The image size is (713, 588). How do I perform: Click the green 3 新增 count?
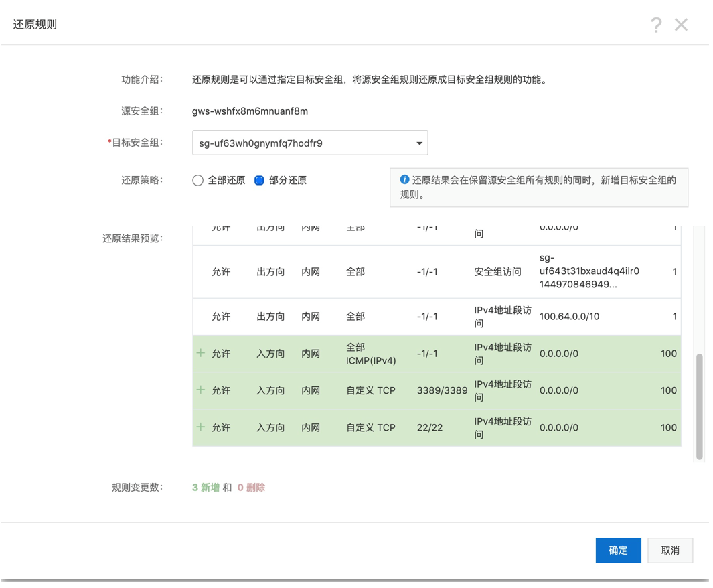coord(206,488)
